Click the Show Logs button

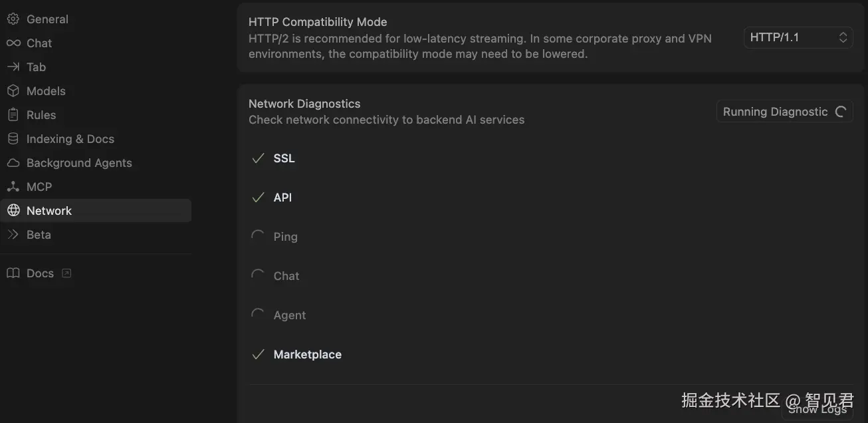pyautogui.click(x=817, y=409)
